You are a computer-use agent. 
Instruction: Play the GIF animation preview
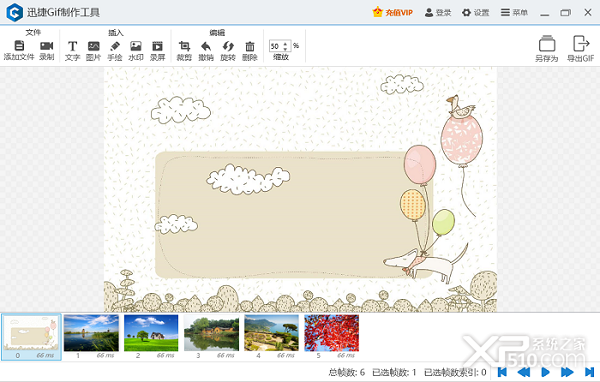tap(545, 372)
